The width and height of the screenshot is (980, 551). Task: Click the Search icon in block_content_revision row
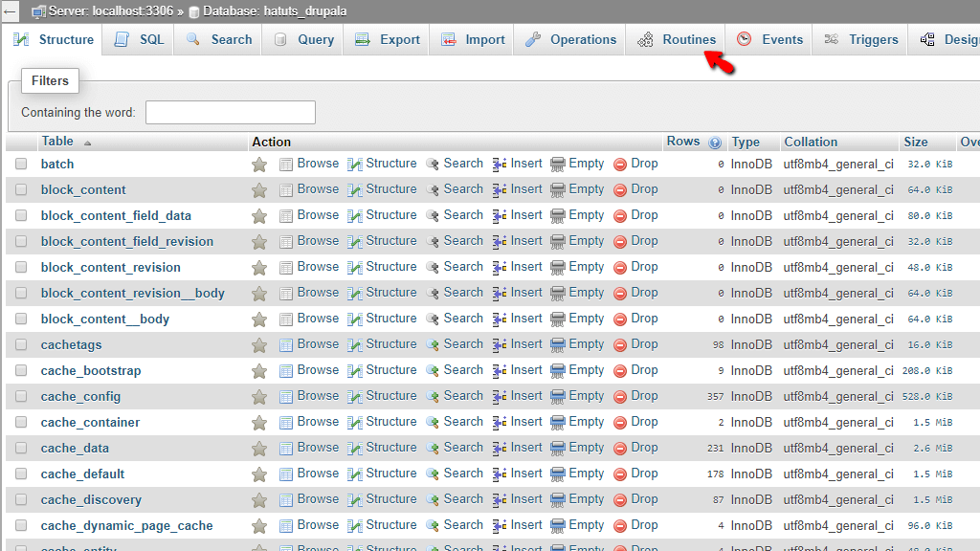[x=433, y=268]
